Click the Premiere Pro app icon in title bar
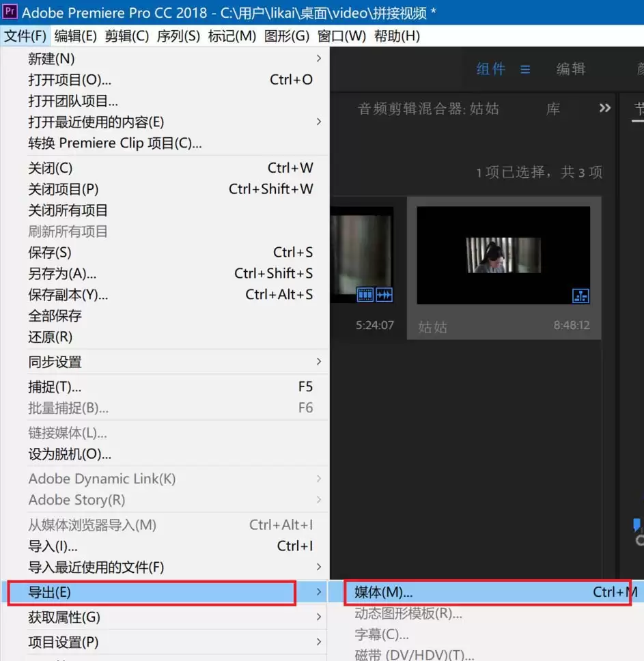The width and height of the screenshot is (644, 661). click(10, 12)
